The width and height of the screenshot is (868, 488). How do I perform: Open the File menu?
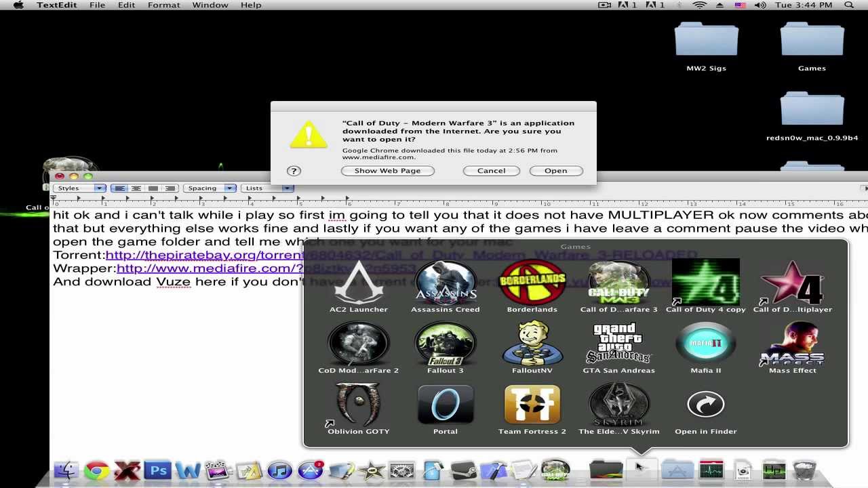[97, 5]
